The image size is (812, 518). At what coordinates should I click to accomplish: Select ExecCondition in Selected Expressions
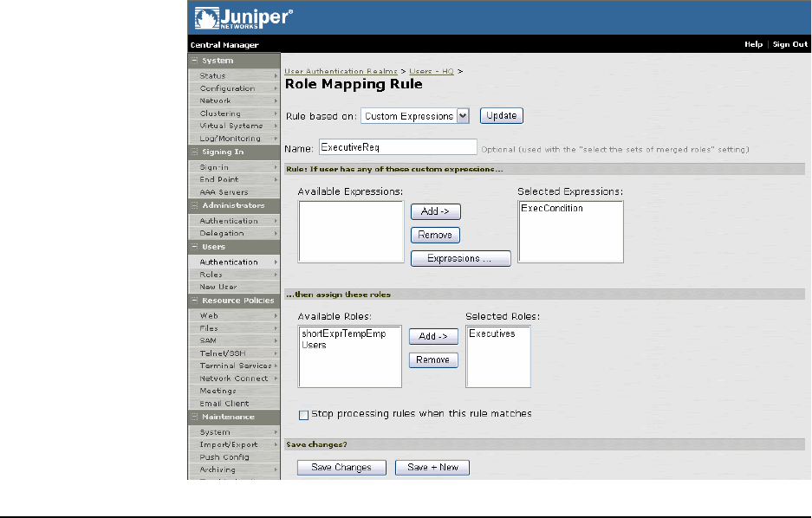coord(551,209)
